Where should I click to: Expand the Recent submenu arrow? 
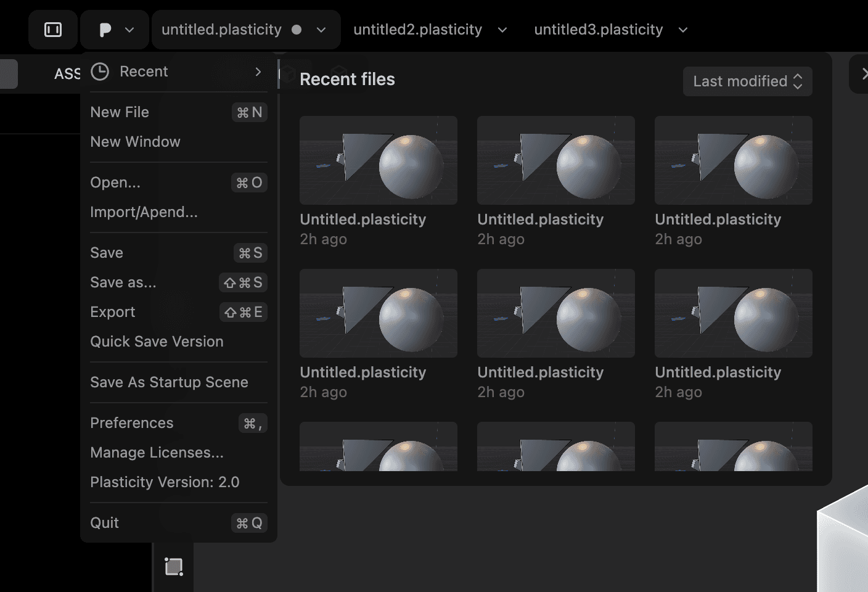click(x=258, y=72)
